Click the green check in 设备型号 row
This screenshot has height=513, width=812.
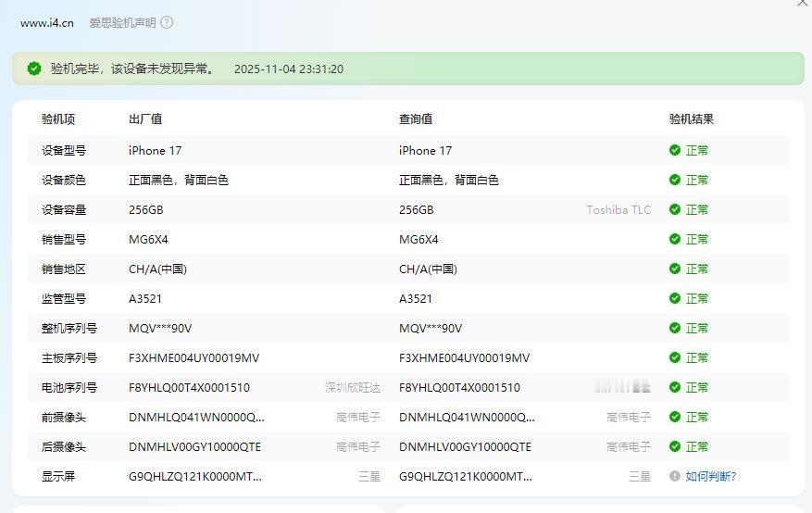tap(674, 150)
